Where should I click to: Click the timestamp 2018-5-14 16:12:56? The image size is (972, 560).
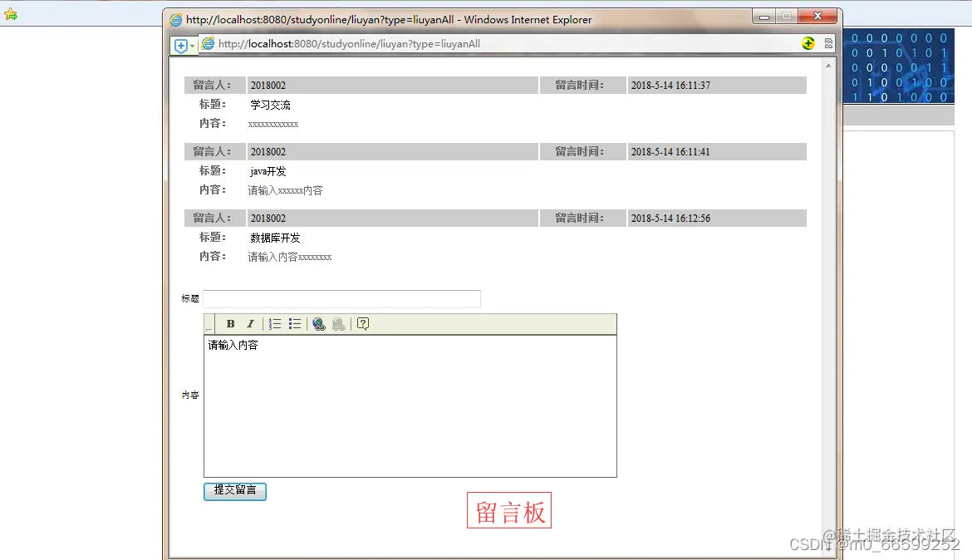click(x=670, y=219)
